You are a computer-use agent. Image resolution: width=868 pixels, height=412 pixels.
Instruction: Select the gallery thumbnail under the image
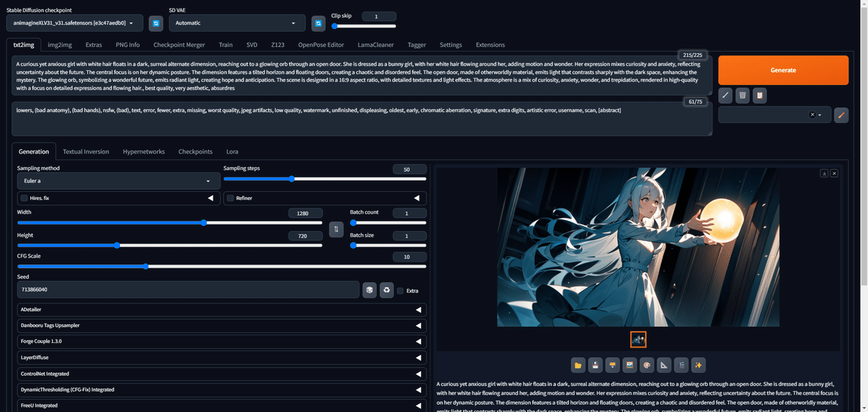click(638, 339)
